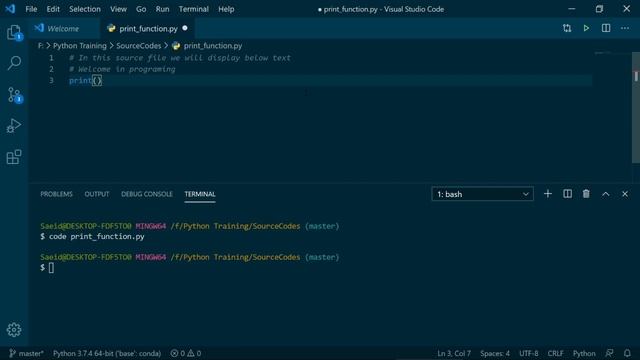Open the Source Control view
This screenshot has height=360, width=640.
pos(14,95)
